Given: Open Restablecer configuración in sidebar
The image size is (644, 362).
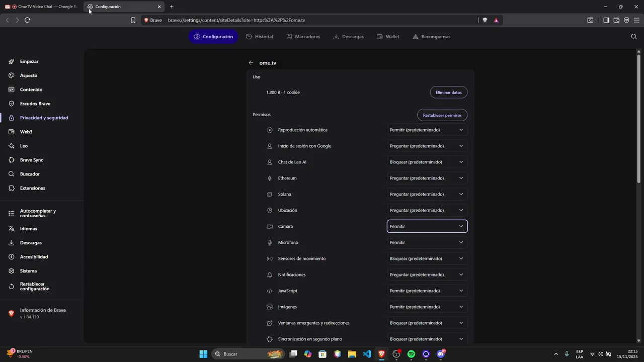Looking at the screenshot, I should (x=35, y=287).
